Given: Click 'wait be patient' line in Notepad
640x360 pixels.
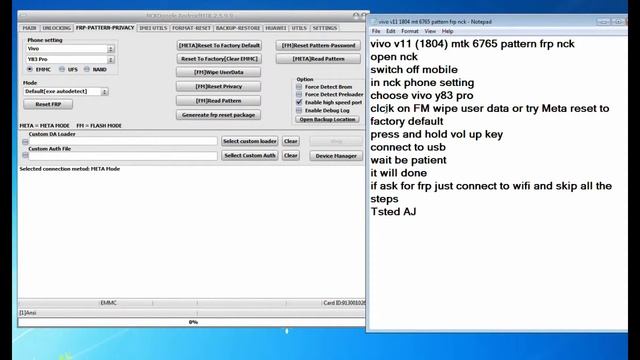Looking at the screenshot, I should pyautogui.click(x=408, y=160).
